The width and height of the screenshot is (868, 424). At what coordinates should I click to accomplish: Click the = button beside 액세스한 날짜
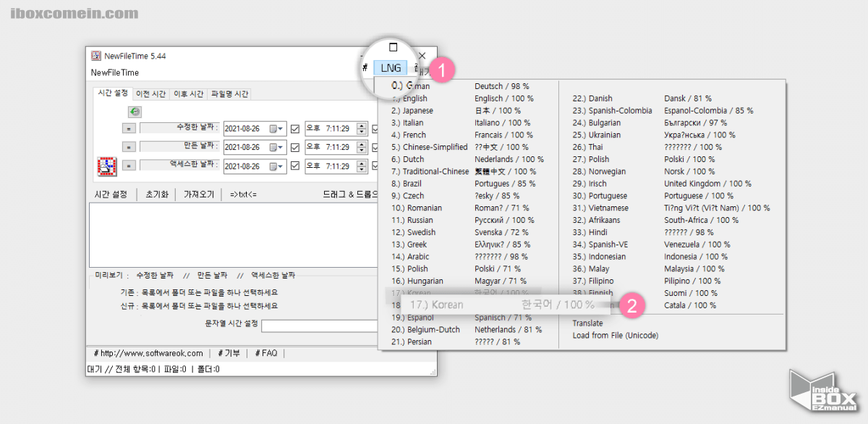pos(128,166)
